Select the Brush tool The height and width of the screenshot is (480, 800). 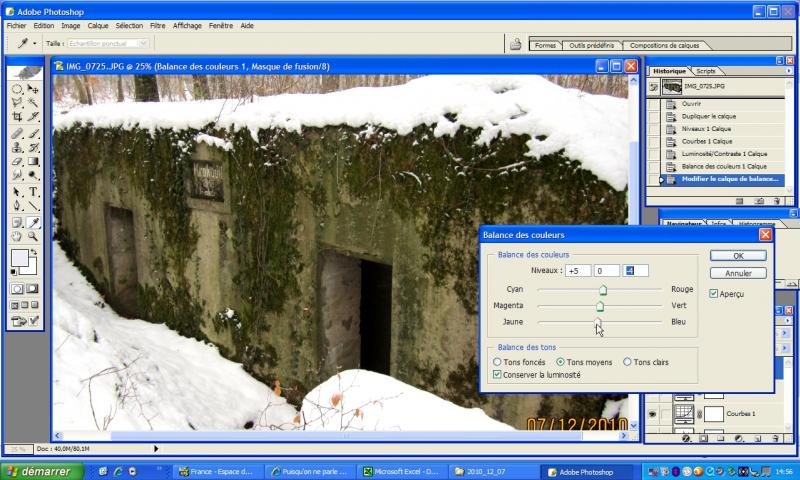[x=33, y=134]
